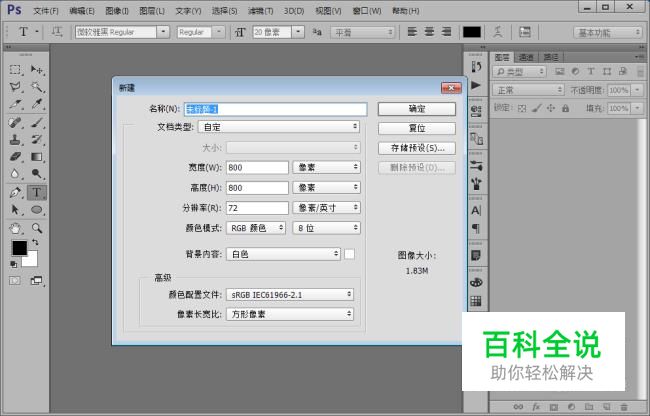Open the 文档类型 dropdown
Screen dimensions: 650x416
click(x=279, y=127)
